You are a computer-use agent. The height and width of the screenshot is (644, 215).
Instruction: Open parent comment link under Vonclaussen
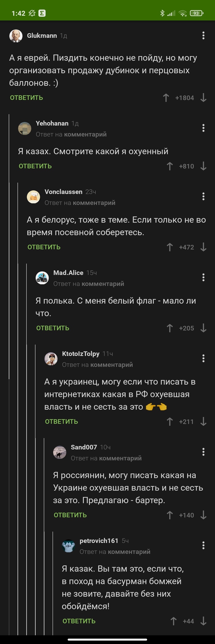[x=94, y=203]
